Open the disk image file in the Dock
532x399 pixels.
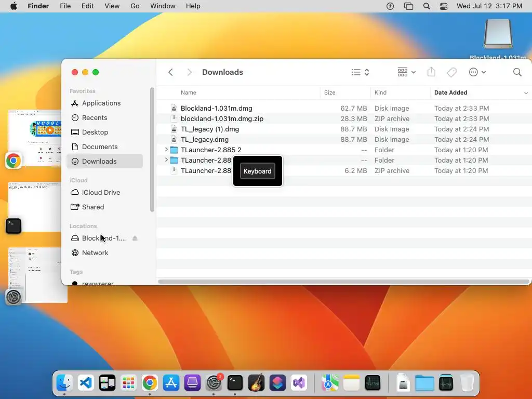[403, 383]
